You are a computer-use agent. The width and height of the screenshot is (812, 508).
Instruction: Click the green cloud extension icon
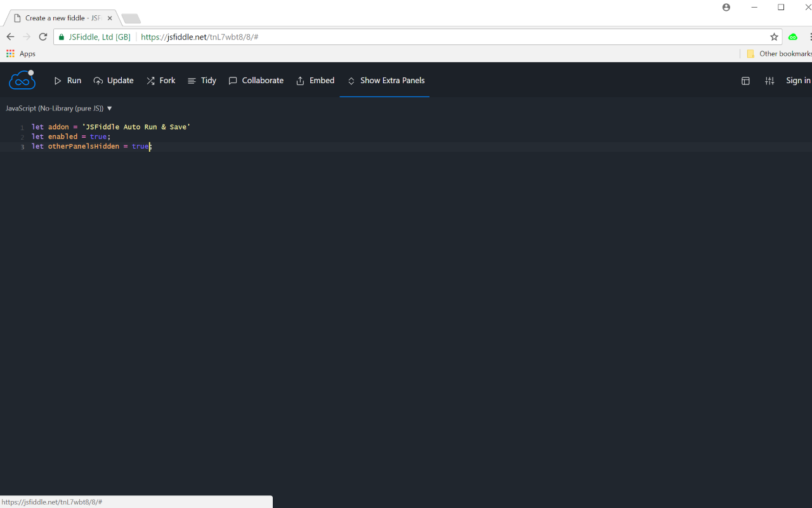pos(793,37)
